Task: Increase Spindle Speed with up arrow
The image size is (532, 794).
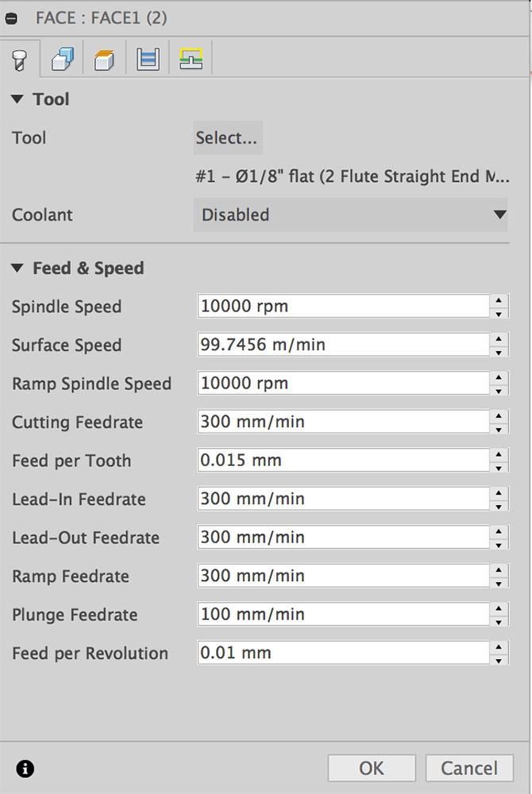Action: 498,300
